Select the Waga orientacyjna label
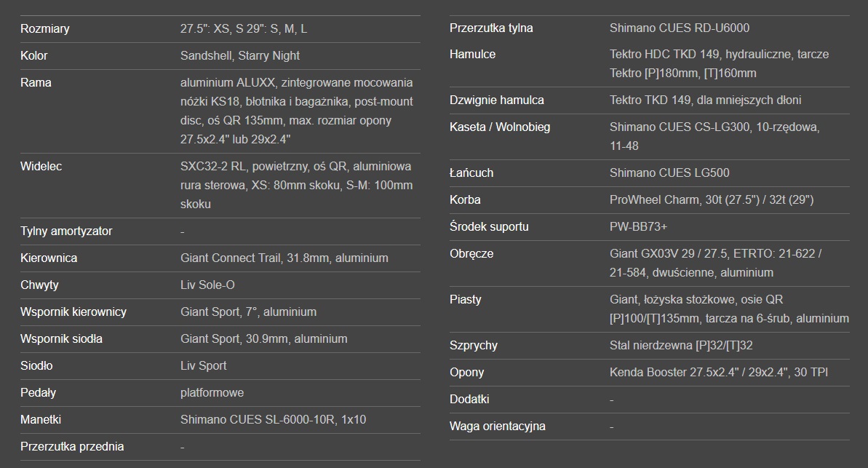 pyautogui.click(x=498, y=427)
